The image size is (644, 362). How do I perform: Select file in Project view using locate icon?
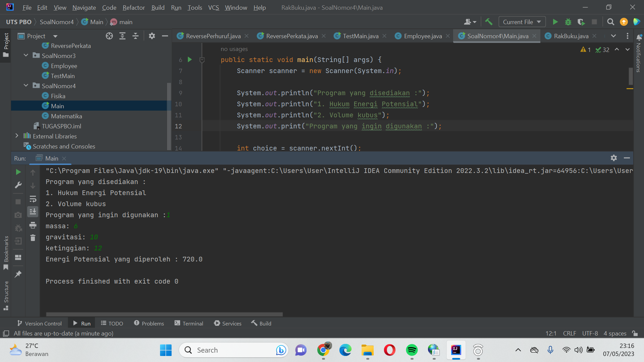point(109,36)
